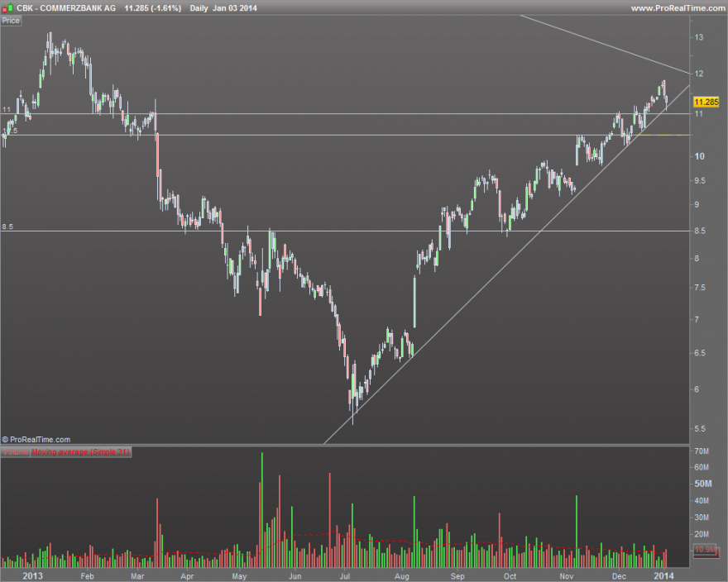This screenshot has height=582, width=728.
Task: Click the 5.5 price axis label
Action: point(700,429)
